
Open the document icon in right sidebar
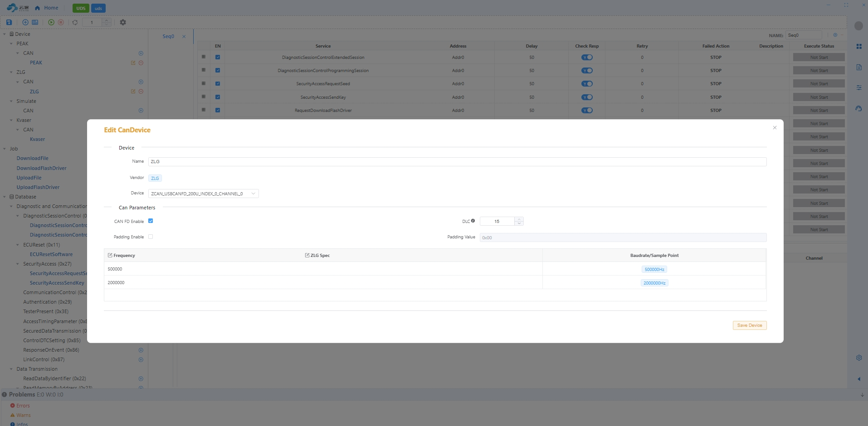pyautogui.click(x=859, y=67)
